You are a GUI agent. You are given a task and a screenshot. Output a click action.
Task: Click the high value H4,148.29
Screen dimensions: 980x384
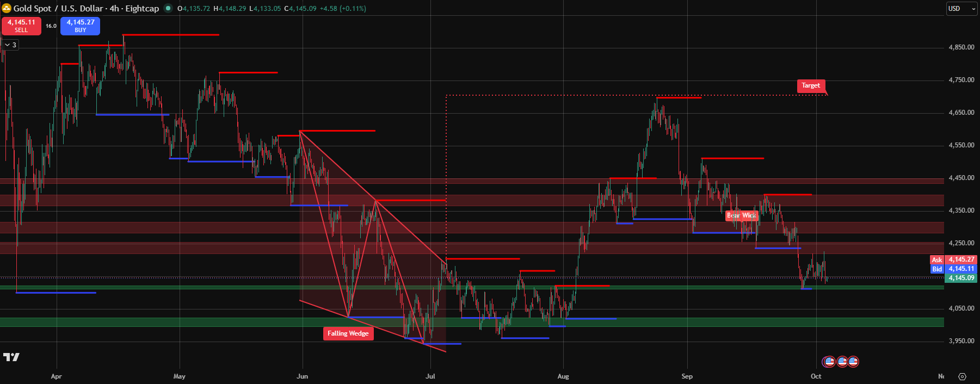point(230,8)
